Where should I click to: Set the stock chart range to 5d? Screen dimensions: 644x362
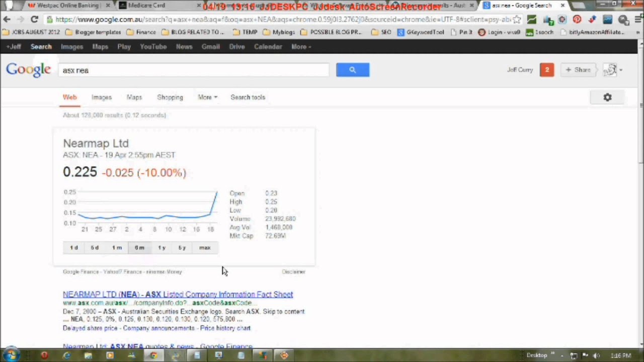tap(95, 247)
